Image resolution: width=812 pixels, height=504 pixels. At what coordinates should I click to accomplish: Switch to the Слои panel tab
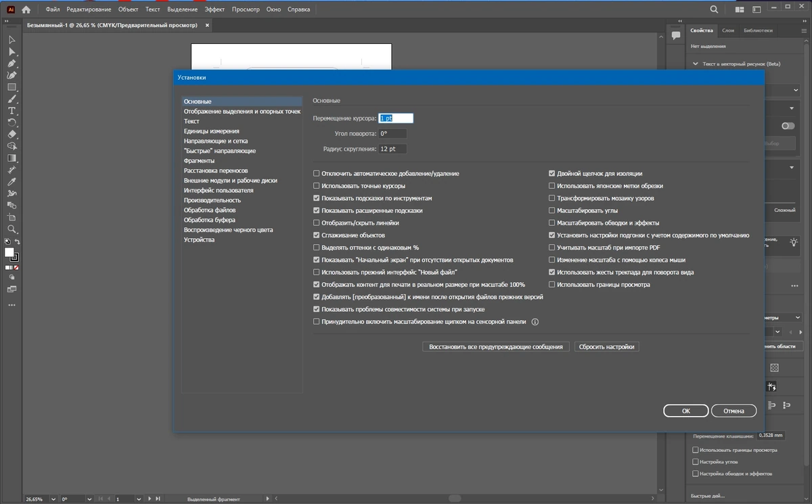click(728, 30)
